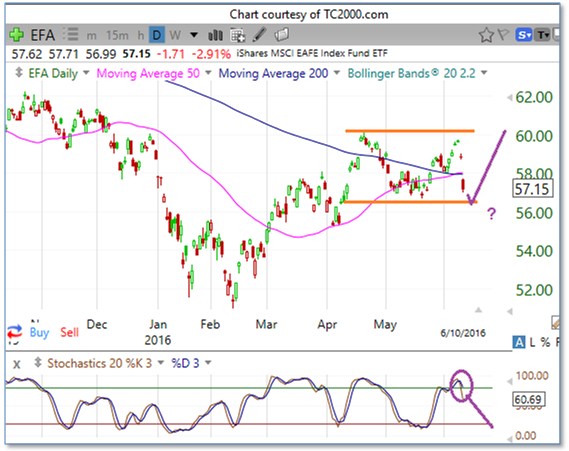Click the 60.69 stochastics value label
Viewport: 569px width, 451px height.
pos(528,399)
